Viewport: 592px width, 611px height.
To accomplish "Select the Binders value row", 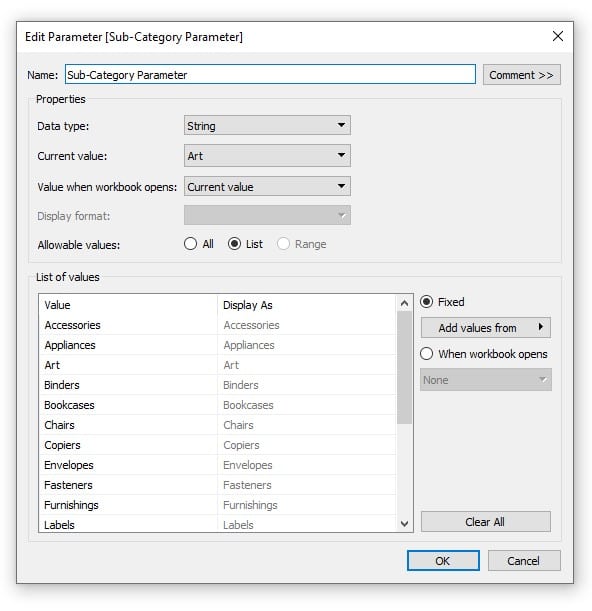I will (x=217, y=385).
